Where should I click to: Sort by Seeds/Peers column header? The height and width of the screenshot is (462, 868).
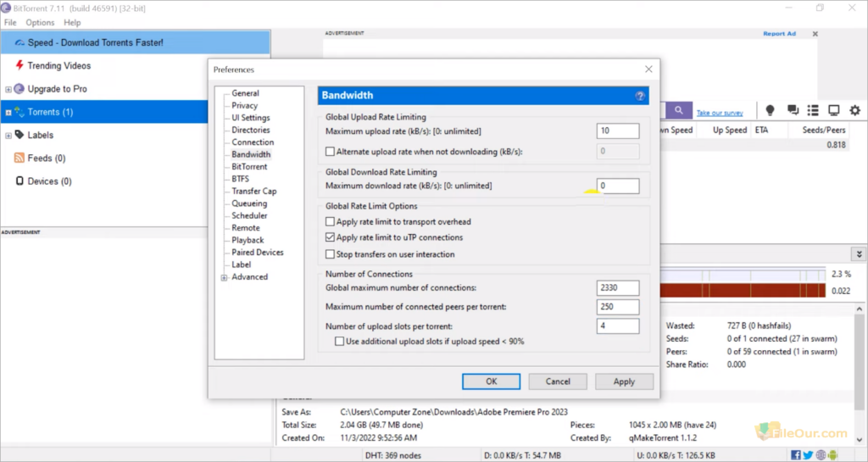824,130
